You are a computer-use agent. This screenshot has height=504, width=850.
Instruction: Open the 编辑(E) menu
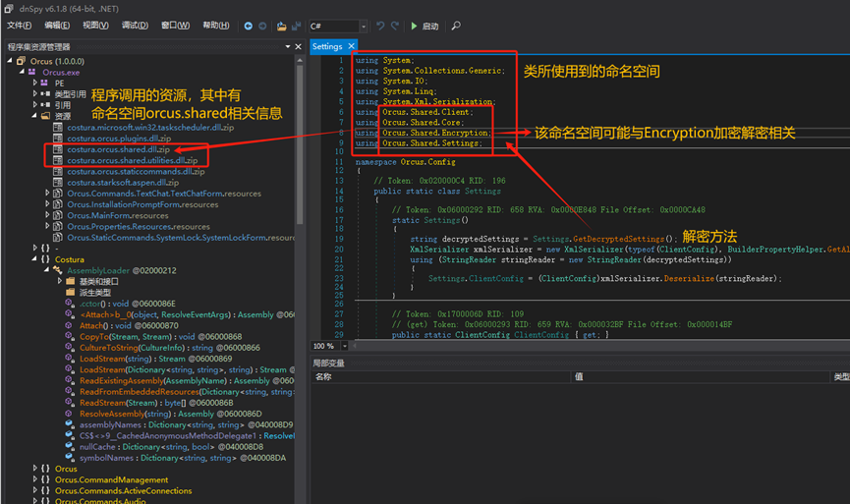57,26
